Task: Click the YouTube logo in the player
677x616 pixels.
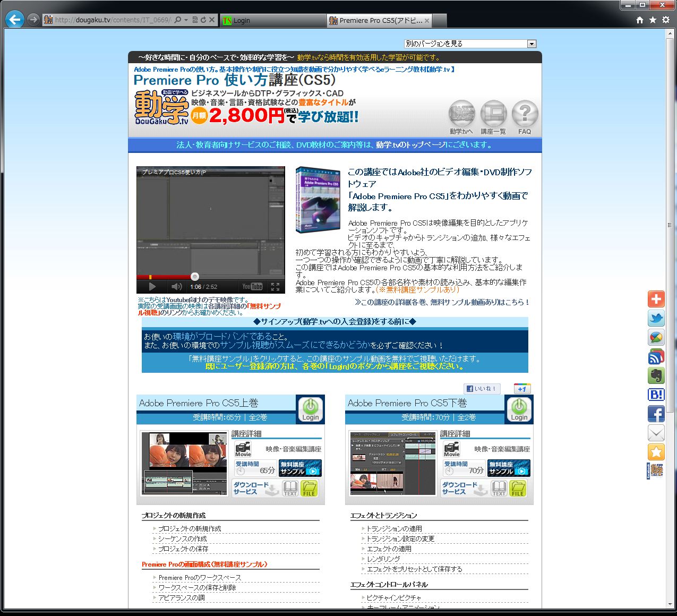Action: pyautogui.click(x=252, y=287)
